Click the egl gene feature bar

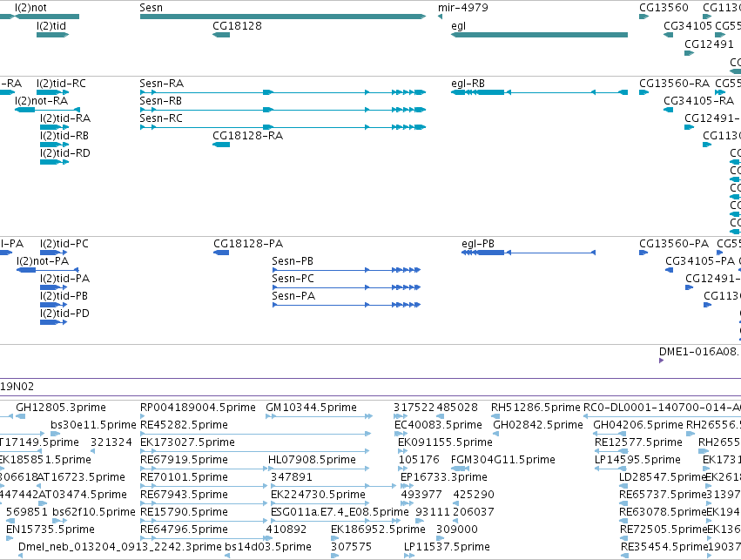(x=539, y=35)
